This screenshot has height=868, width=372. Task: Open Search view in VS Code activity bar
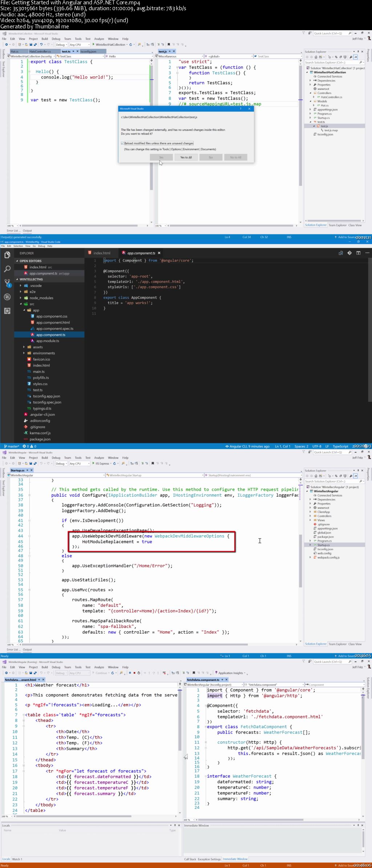[7, 269]
